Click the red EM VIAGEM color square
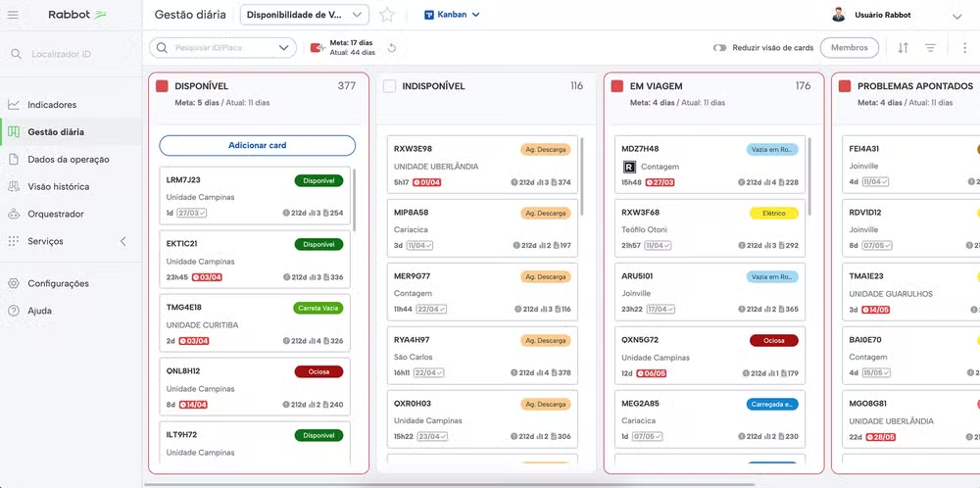This screenshot has height=488, width=980. [x=616, y=86]
